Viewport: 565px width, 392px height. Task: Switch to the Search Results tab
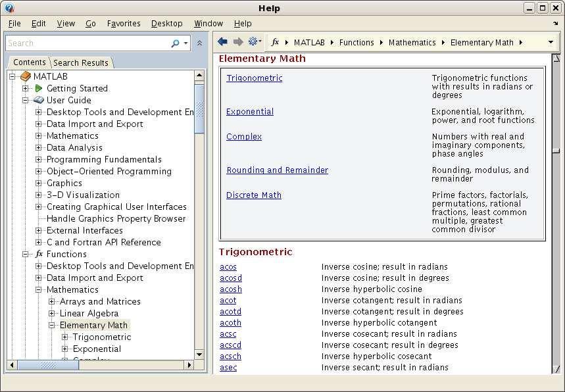81,62
